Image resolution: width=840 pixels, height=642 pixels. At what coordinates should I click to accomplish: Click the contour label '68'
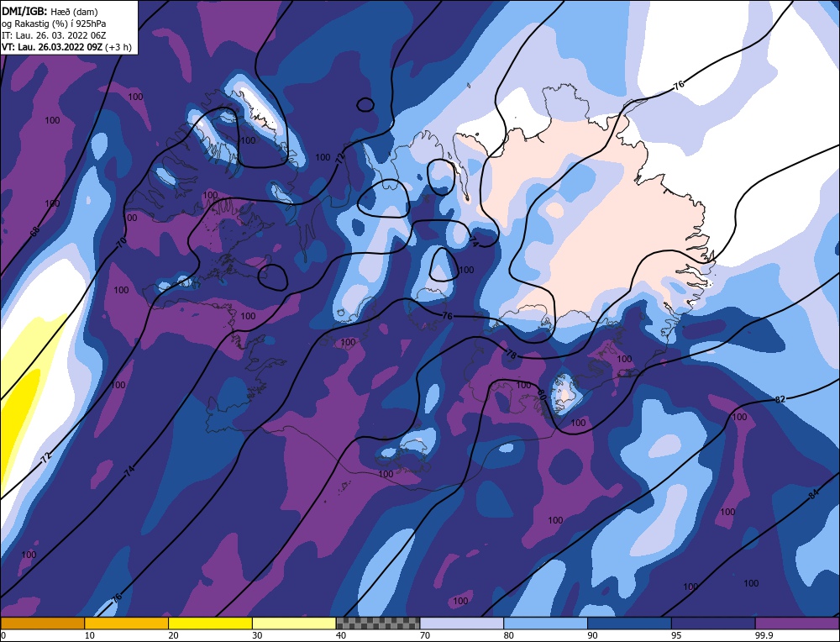34,232
